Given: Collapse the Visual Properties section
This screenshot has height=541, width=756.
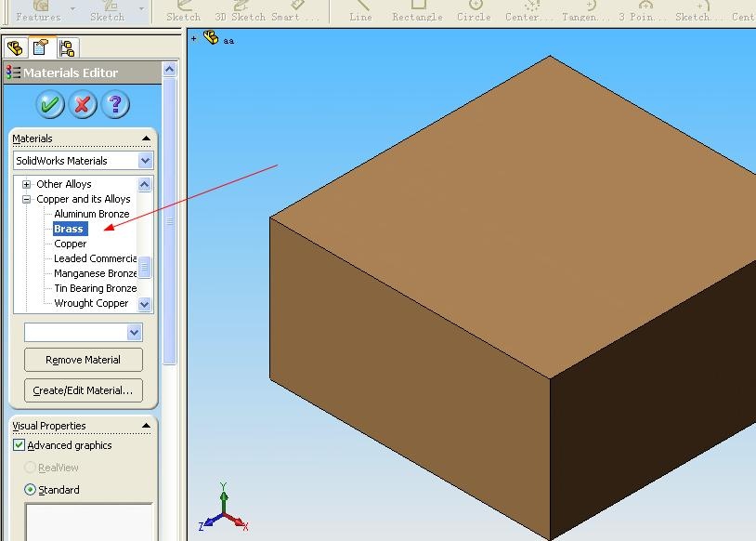Looking at the screenshot, I should click(146, 426).
